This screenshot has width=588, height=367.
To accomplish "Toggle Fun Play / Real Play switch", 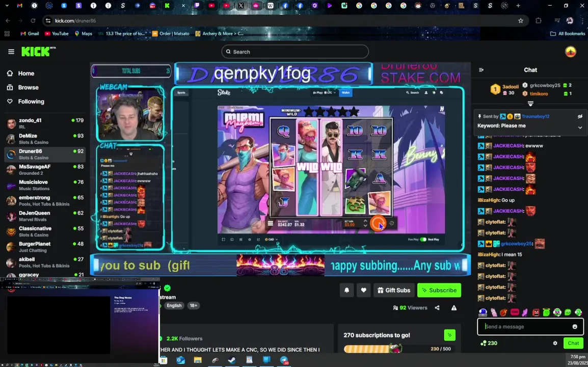I will click(x=423, y=240).
